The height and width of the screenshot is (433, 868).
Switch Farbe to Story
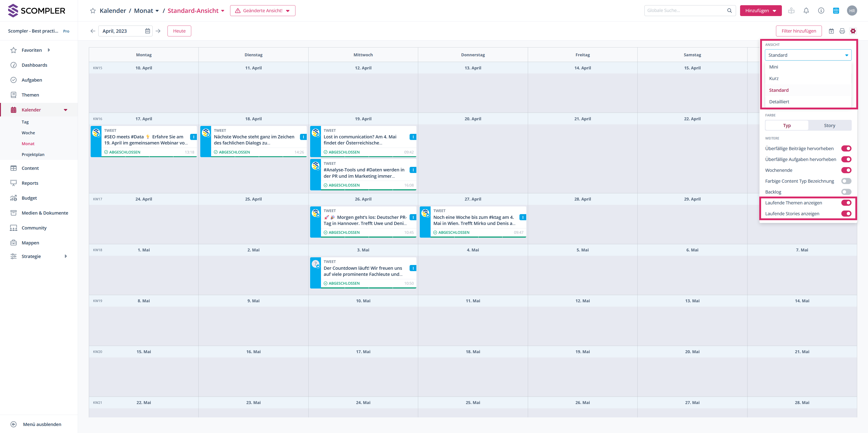coord(829,125)
